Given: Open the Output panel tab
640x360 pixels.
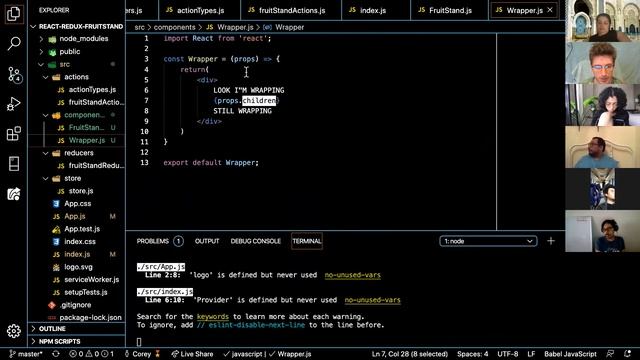Looking at the screenshot, I should 207,241.
